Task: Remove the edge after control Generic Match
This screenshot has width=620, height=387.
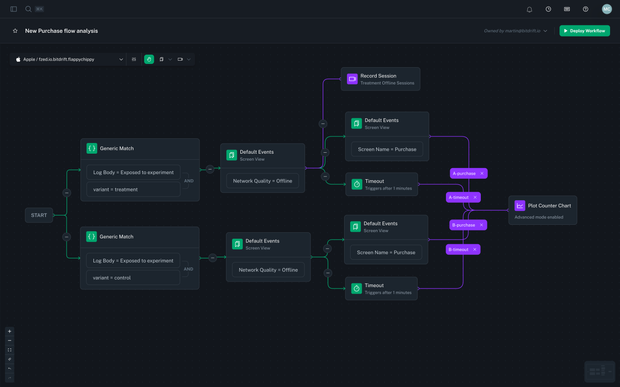Action: click(x=213, y=258)
